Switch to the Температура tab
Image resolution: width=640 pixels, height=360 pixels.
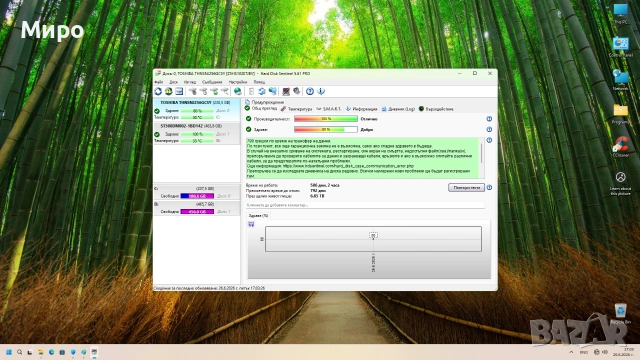coord(296,109)
